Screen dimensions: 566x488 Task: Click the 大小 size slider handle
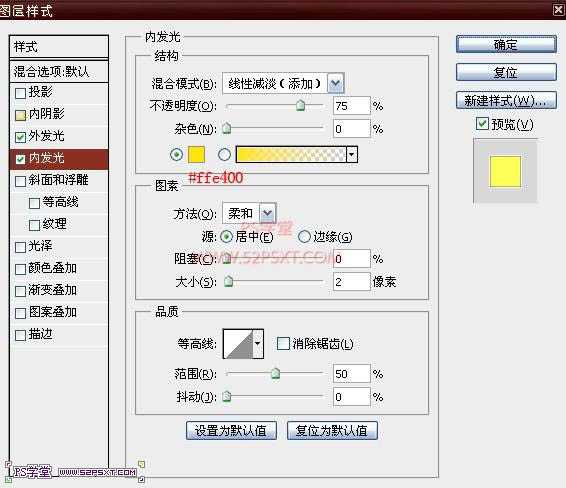[228, 281]
